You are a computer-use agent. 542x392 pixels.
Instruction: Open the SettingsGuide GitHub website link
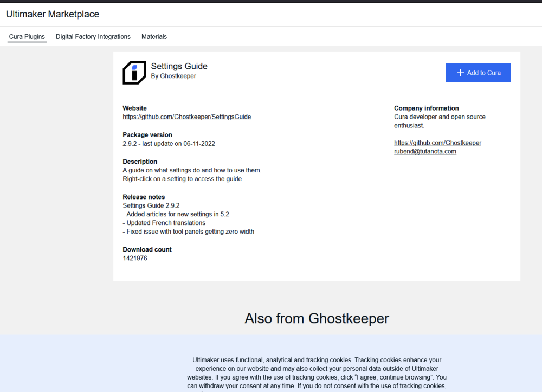click(186, 117)
